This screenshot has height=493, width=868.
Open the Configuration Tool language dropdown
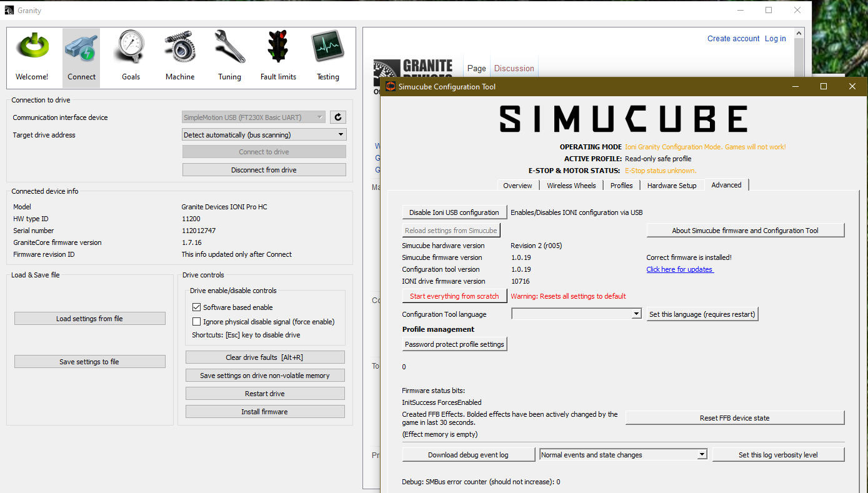point(576,314)
